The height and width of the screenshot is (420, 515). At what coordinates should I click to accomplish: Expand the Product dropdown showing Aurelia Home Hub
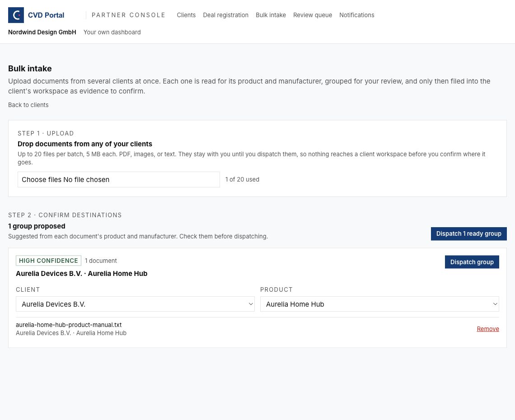[379, 304]
